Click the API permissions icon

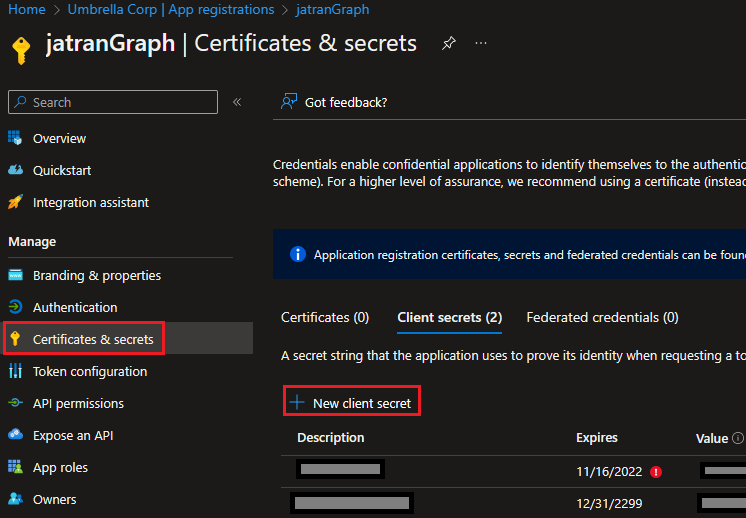click(15, 403)
